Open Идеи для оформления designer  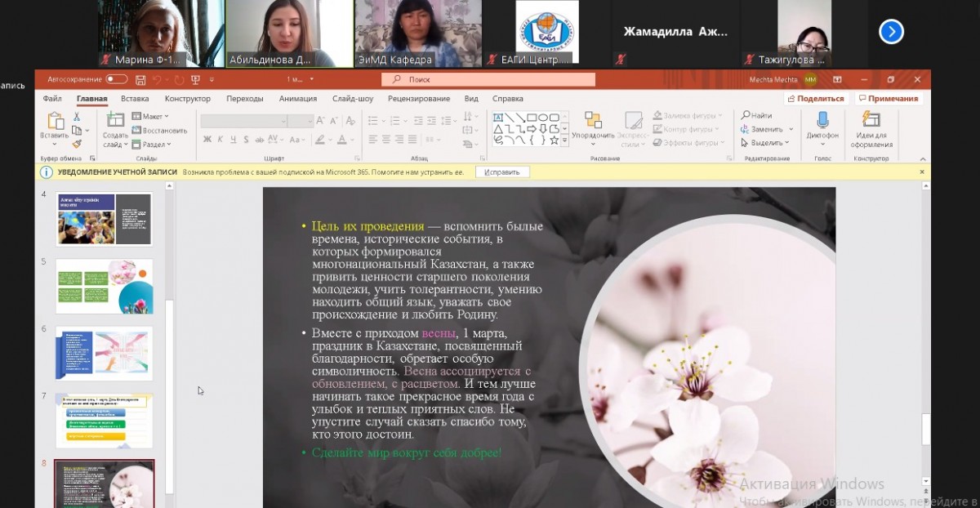[x=871, y=122]
